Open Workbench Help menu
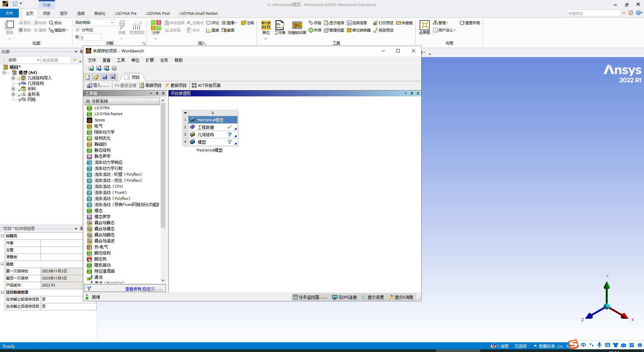Viewport: 644px width, 352px height. (x=178, y=60)
